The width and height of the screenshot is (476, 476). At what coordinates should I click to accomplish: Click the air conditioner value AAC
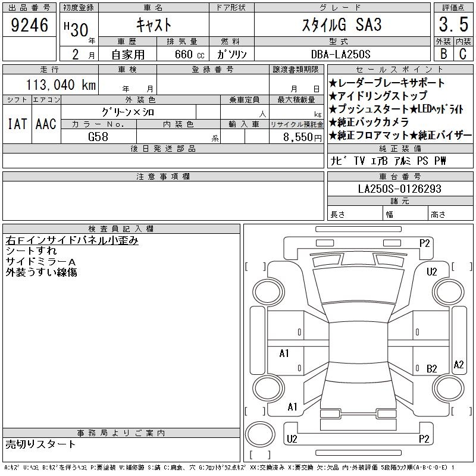click(x=46, y=124)
